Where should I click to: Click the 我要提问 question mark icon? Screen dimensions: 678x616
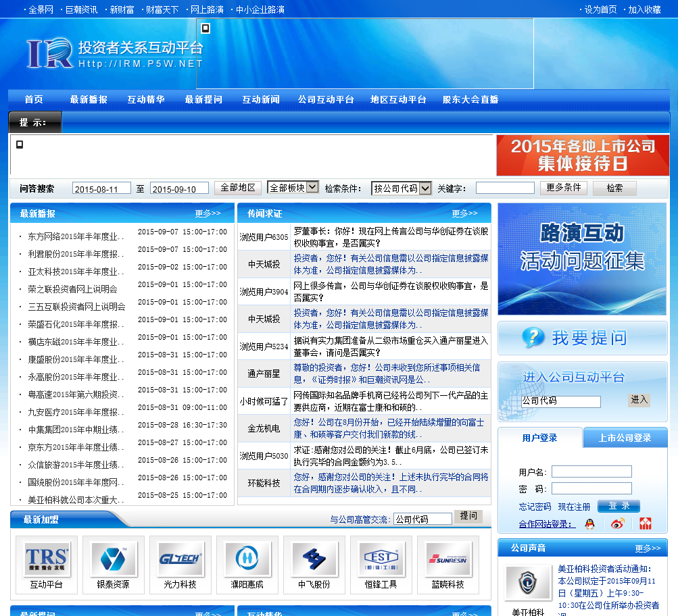click(x=533, y=337)
